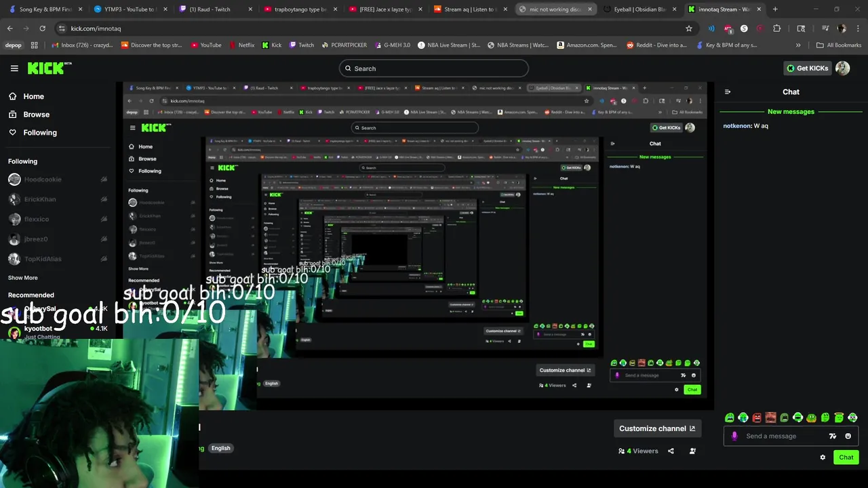Screen dimensions: 868x488
Task: Go back with browser back arrow
Action: [x=9, y=28]
